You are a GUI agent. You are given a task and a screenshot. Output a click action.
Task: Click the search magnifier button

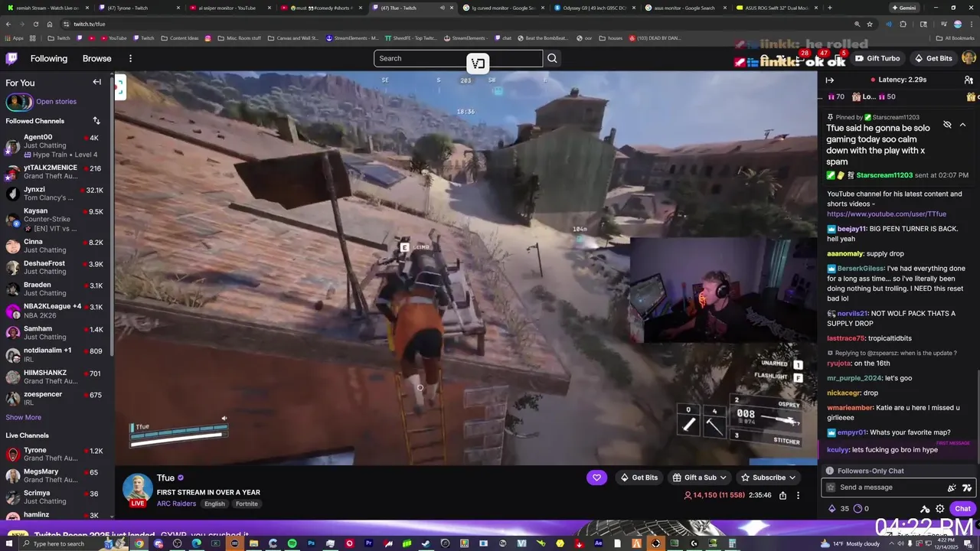pos(552,58)
